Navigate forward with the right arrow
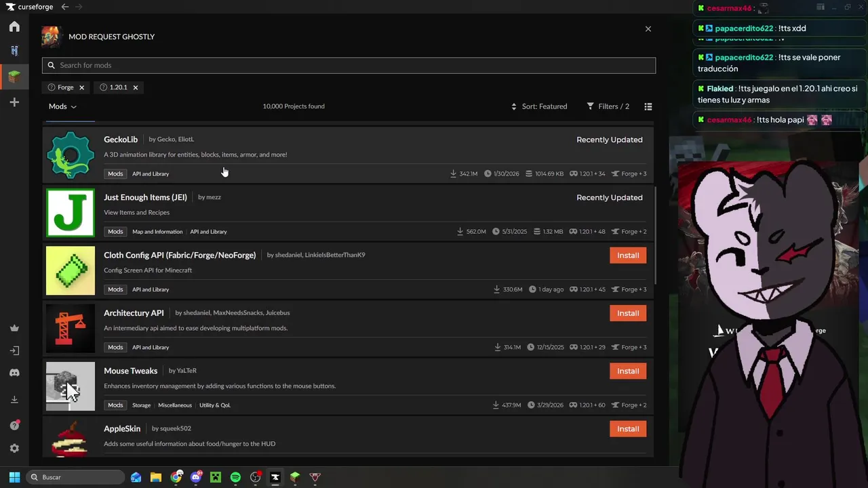 79,7
